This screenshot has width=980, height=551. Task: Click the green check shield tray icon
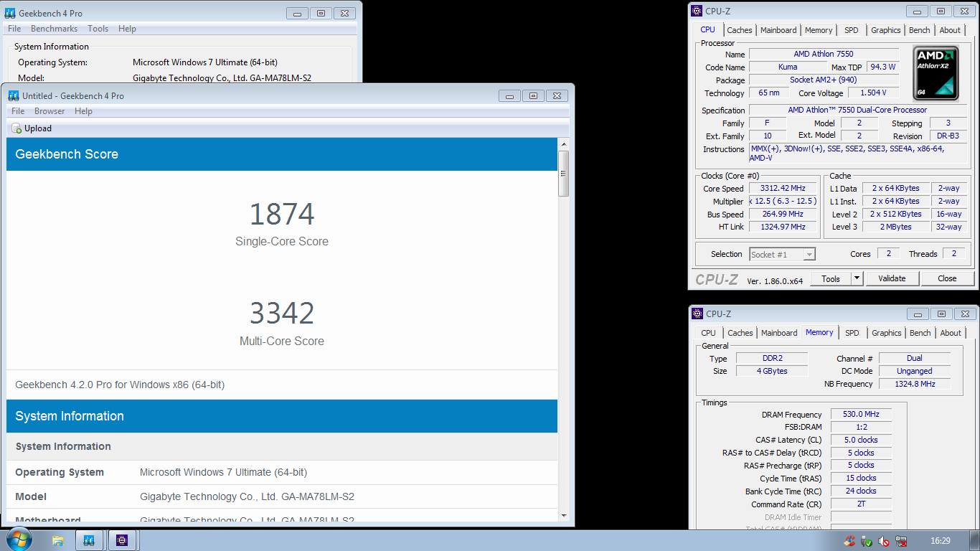(867, 541)
